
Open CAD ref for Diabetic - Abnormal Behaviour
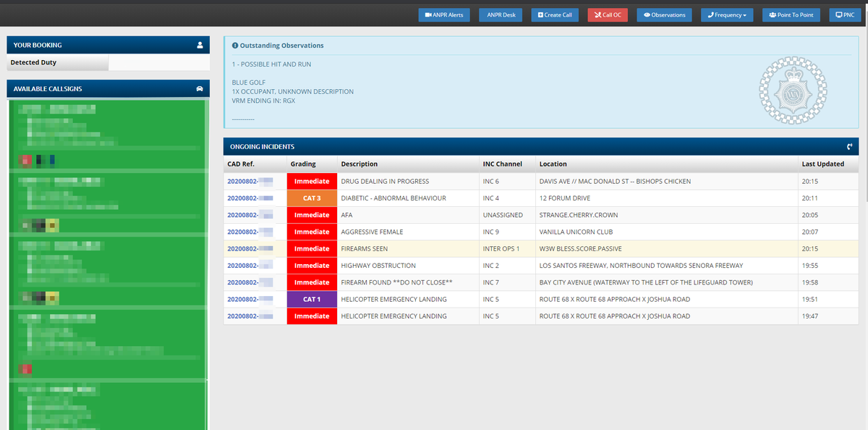250,198
